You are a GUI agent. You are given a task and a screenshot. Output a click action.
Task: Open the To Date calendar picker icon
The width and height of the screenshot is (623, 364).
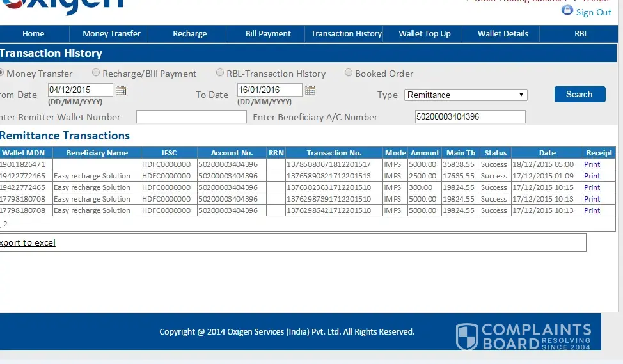pos(310,91)
